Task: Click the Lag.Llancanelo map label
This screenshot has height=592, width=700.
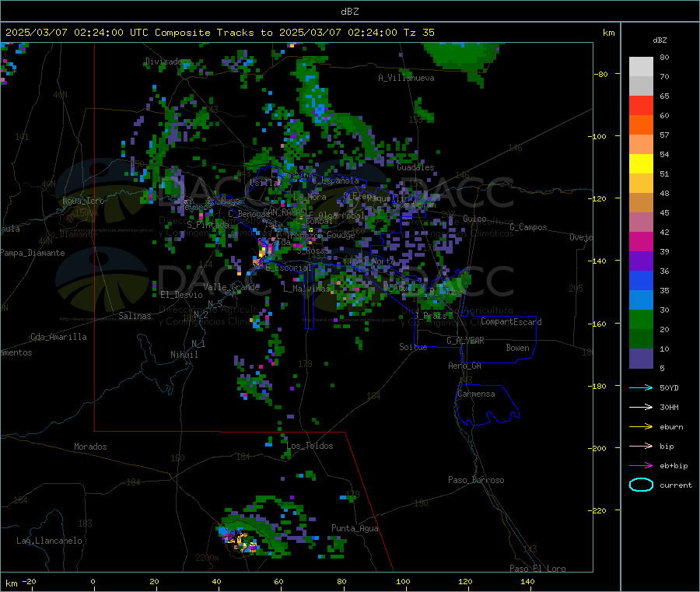Action: pos(49,541)
